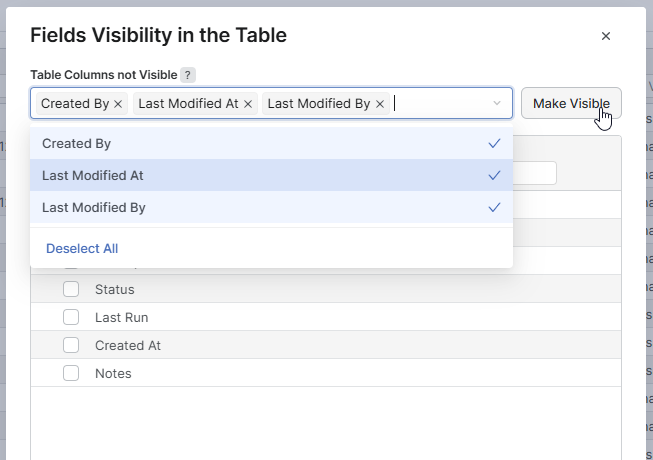
Task: Pick Last Modified By from the list
Action: 93,208
